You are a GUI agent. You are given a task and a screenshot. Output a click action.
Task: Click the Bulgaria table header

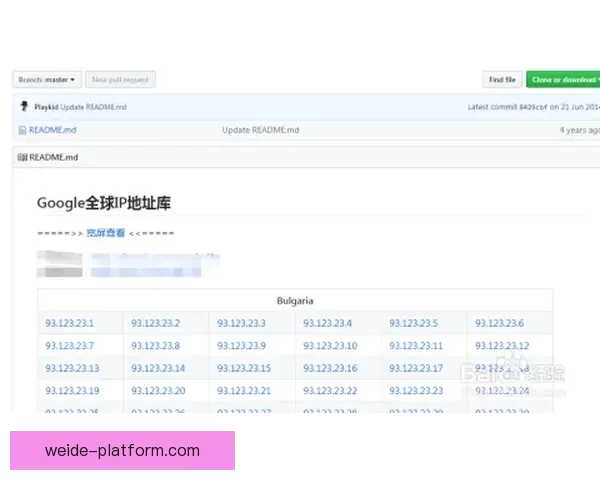[295, 301]
